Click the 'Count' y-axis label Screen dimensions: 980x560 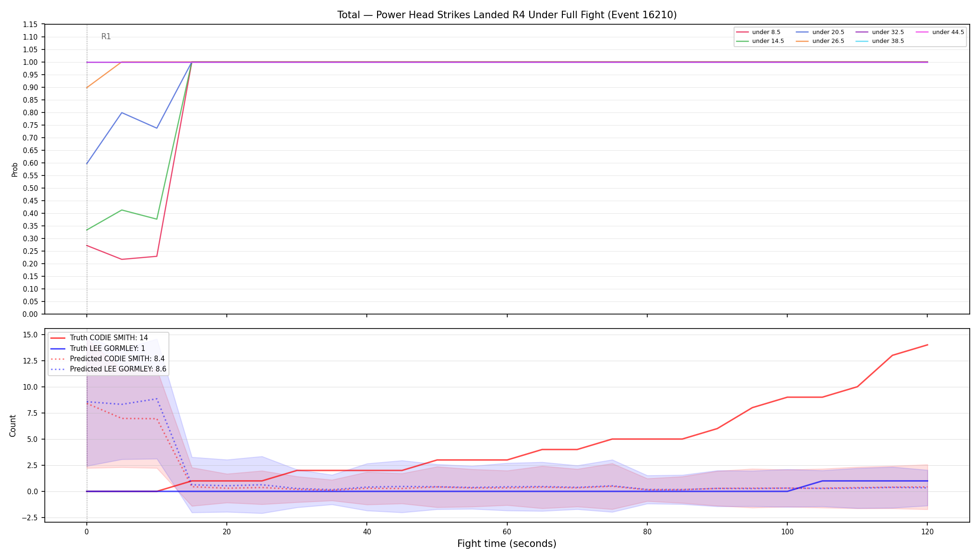coord(13,426)
